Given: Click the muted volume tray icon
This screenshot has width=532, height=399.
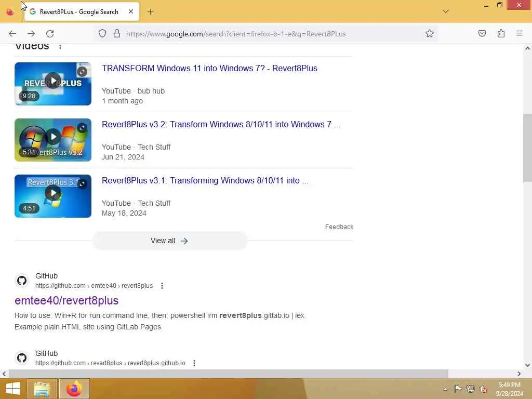Looking at the screenshot, I should (x=483, y=389).
